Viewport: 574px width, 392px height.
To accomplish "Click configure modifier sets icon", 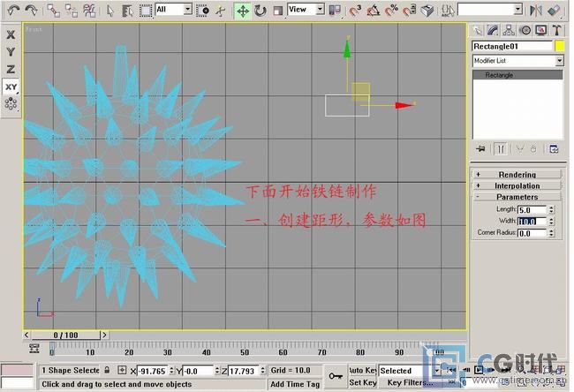I will coord(554,148).
